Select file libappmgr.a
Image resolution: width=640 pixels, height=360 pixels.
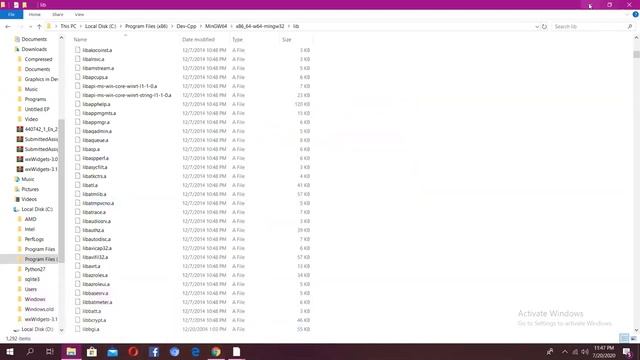96,122
